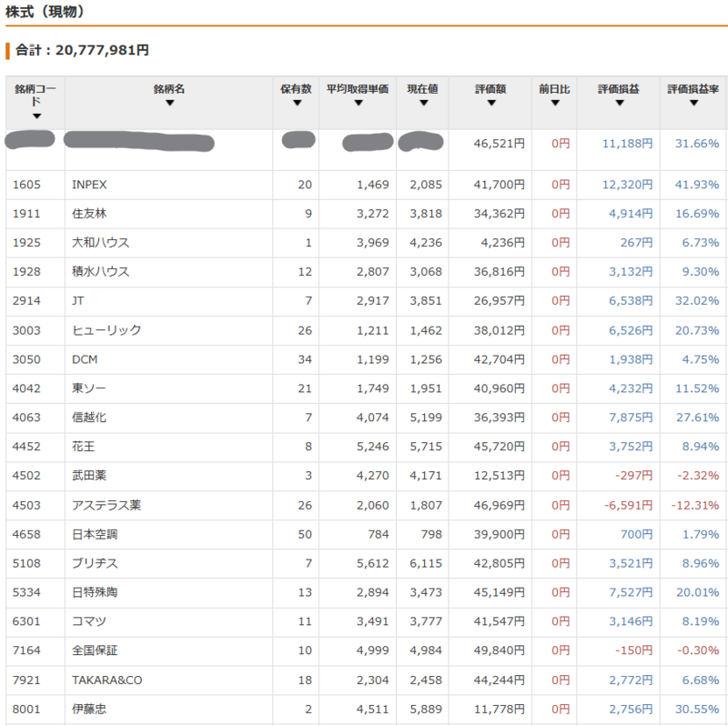
Task: Select stock code 4452
Action: 26,447
